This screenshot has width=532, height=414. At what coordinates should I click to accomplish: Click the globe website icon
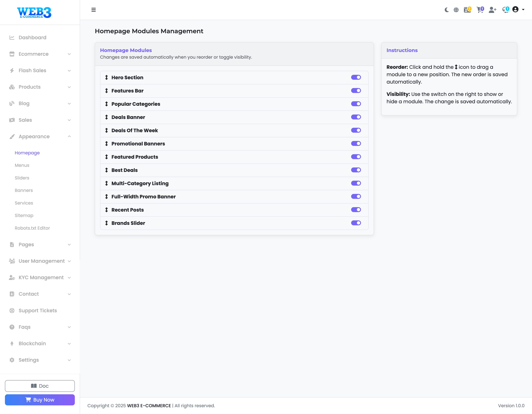click(x=456, y=10)
